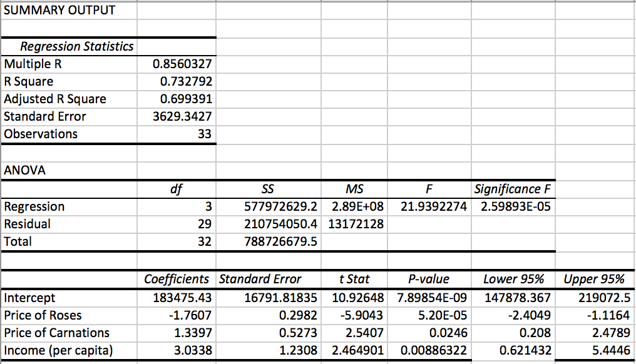Select the P-value column header
Viewport: 636px width, 364px height.
click(429, 279)
